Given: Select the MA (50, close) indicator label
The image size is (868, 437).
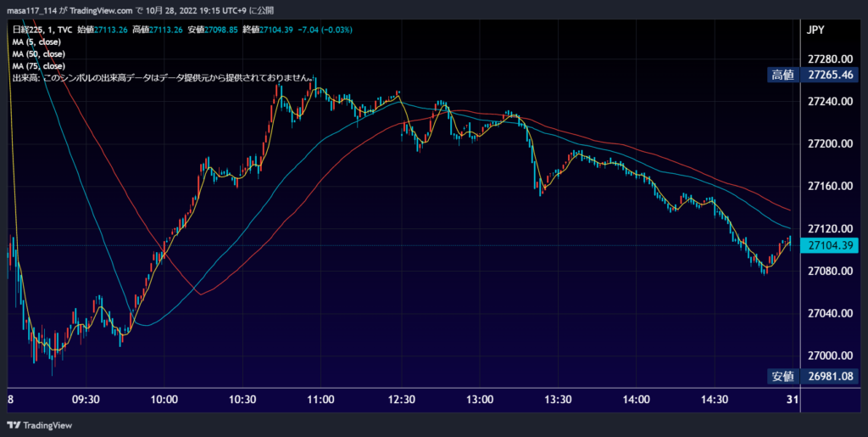Looking at the screenshot, I should [39, 54].
